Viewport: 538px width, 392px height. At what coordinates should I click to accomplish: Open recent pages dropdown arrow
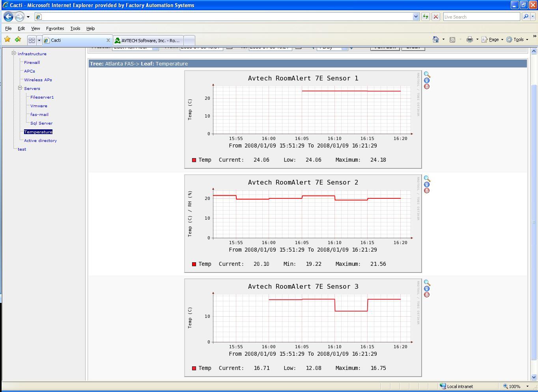click(28, 17)
